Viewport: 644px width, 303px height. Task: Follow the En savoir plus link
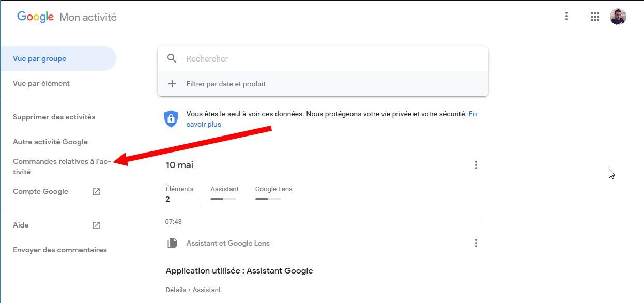[x=331, y=119]
